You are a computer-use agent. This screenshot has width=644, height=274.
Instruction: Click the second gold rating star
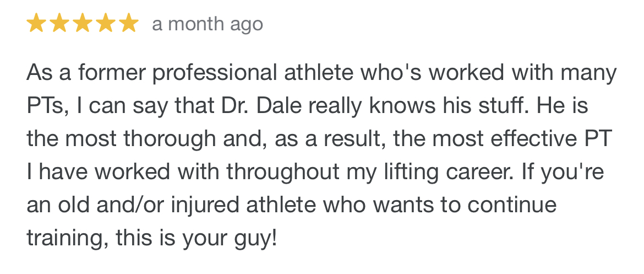click(x=59, y=23)
